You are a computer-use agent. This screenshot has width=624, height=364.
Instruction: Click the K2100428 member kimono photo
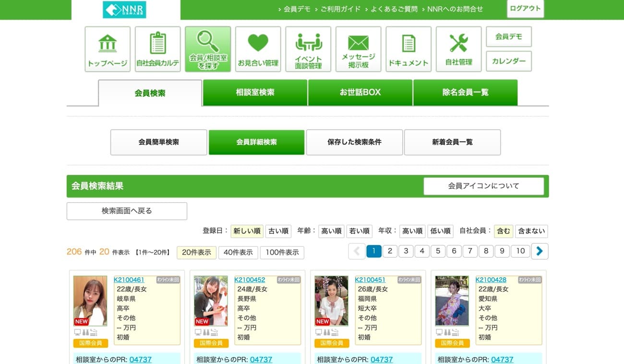click(452, 301)
